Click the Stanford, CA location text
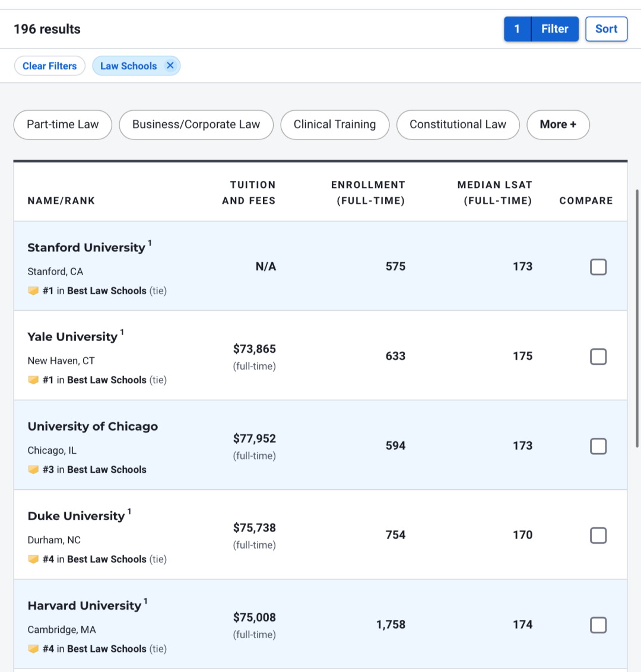 pyautogui.click(x=55, y=272)
